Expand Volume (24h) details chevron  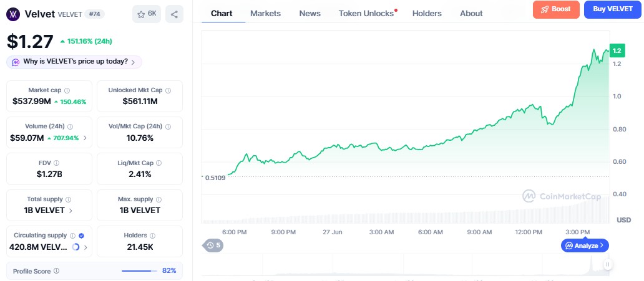[85, 138]
